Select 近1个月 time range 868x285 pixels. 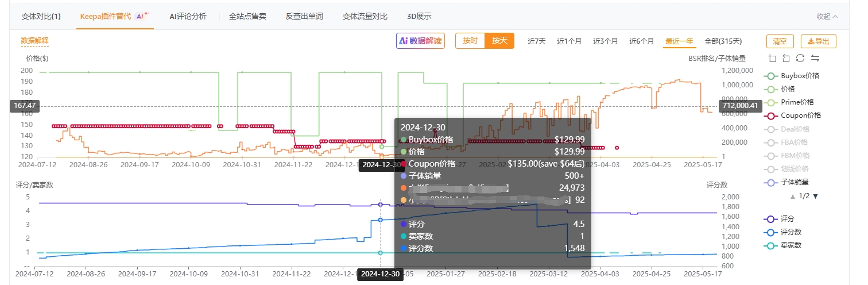(x=569, y=41)
